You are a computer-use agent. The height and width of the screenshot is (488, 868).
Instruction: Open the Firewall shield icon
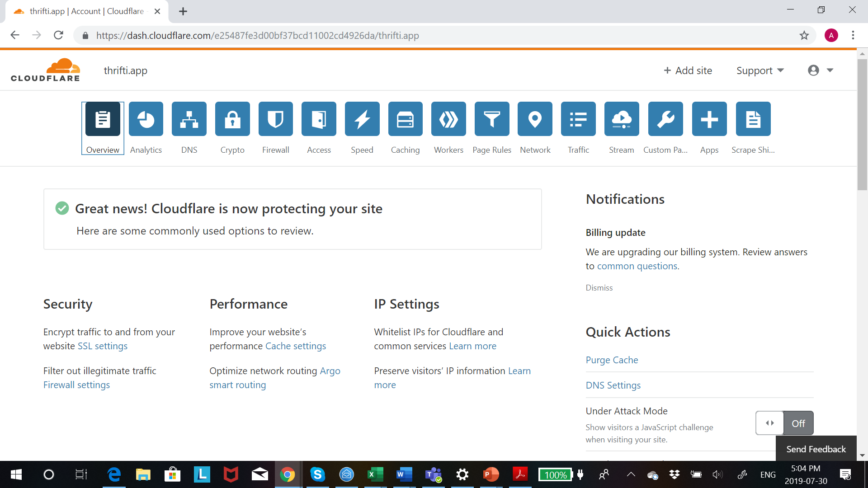[276, 119]
